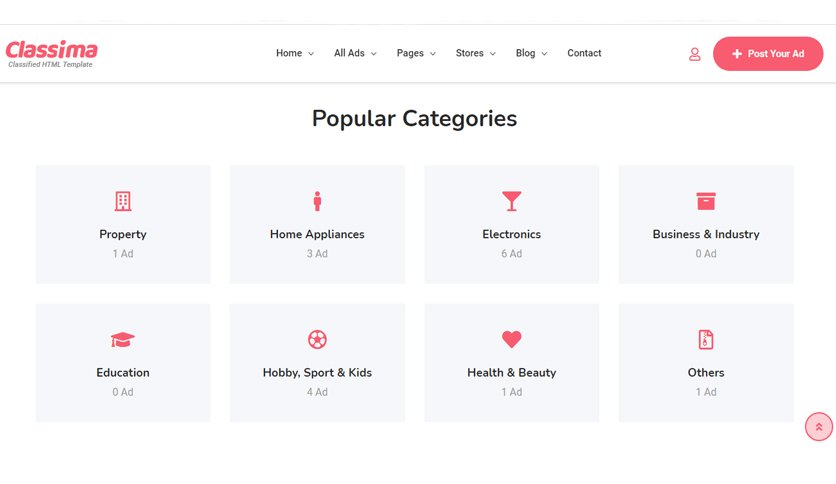
Task: Click the Education graduation cap icon
Action: (x=123, y=340)
